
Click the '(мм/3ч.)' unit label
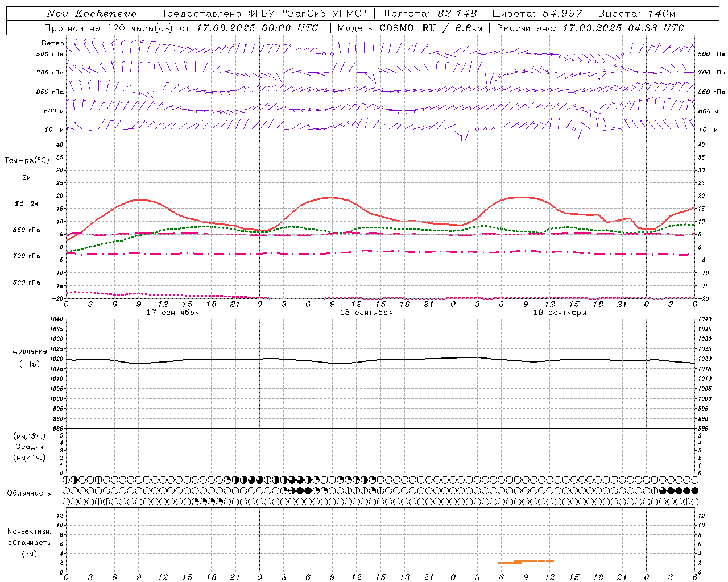coord(30,436)
